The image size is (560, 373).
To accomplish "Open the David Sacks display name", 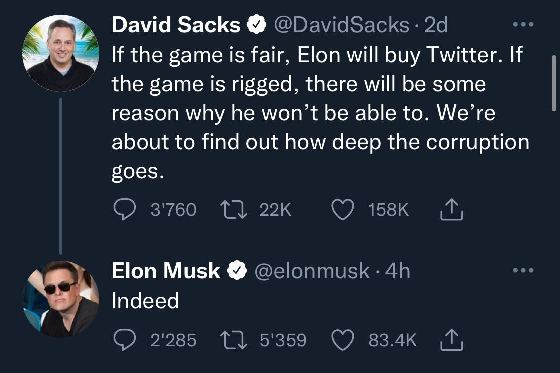I will pyautogui.click(x=176, y=25).
